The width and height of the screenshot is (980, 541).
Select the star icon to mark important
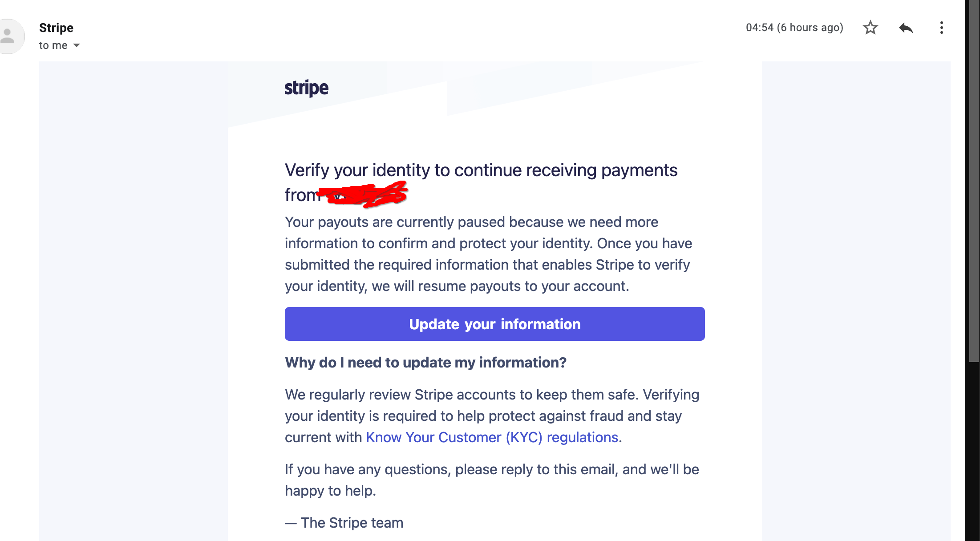pyautogui.click(x=871, y=28)
